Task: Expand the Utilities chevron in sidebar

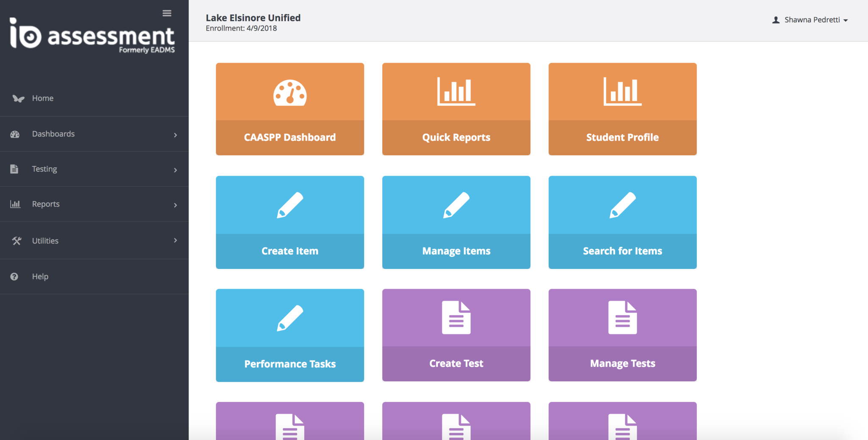Action: tap(175, 241)
